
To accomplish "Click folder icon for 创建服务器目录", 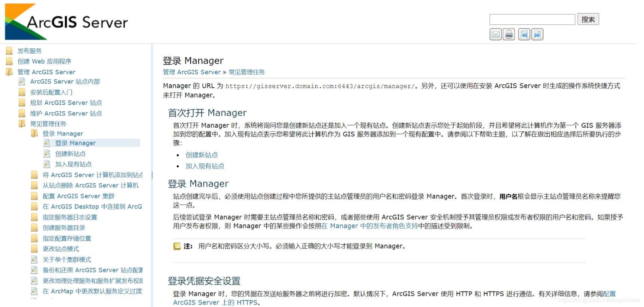I will [34, 228].
